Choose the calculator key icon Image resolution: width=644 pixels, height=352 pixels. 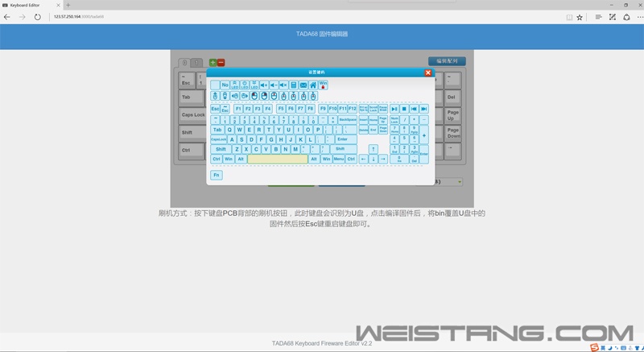tap(294, 85)
